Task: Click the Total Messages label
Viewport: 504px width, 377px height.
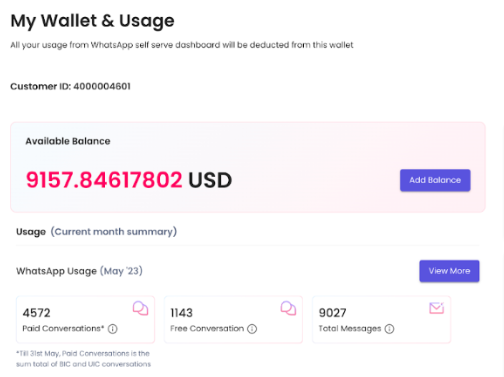Action: [350, 329]
